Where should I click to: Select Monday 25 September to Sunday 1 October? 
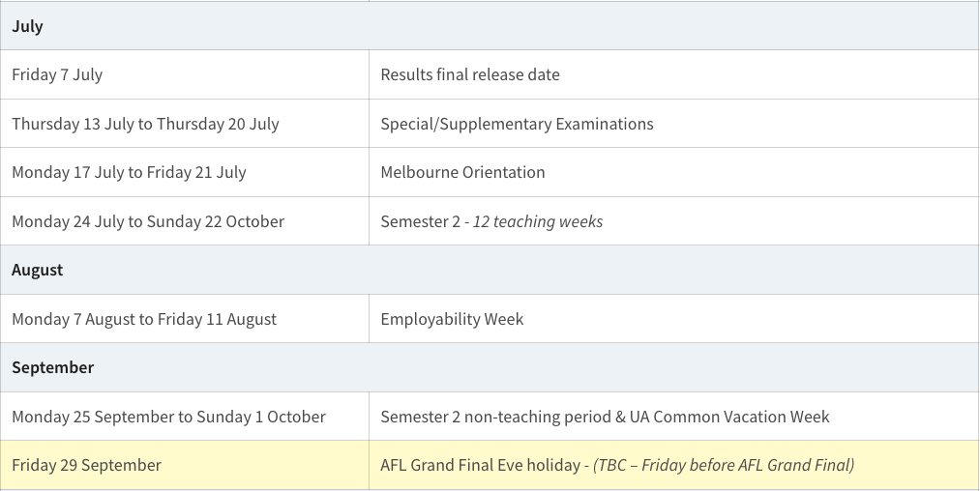point(168,417)
